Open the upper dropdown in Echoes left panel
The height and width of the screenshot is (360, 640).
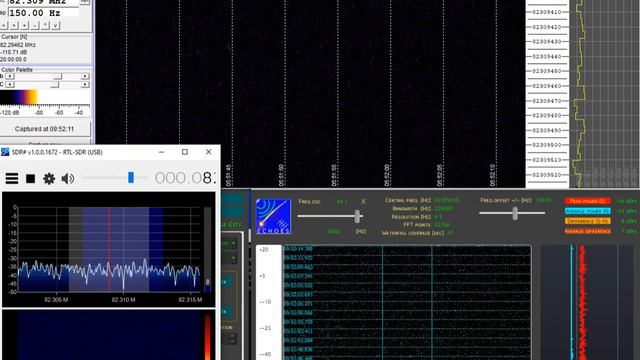click(x=230, y=243)
